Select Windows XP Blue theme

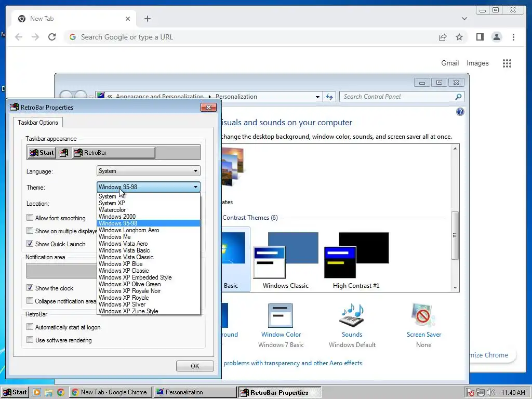(148, 263)
